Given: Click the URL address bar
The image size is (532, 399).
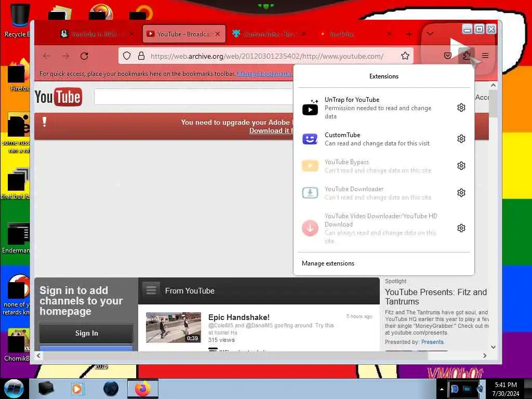Looking at the screenshot, I should [267, 56].
